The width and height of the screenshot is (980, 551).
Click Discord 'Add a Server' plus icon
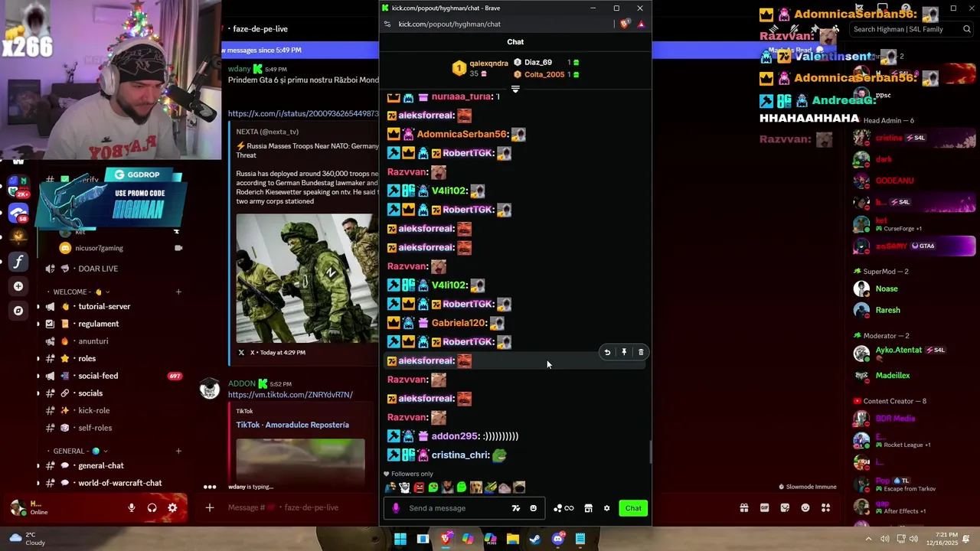[x=18, y=286]
